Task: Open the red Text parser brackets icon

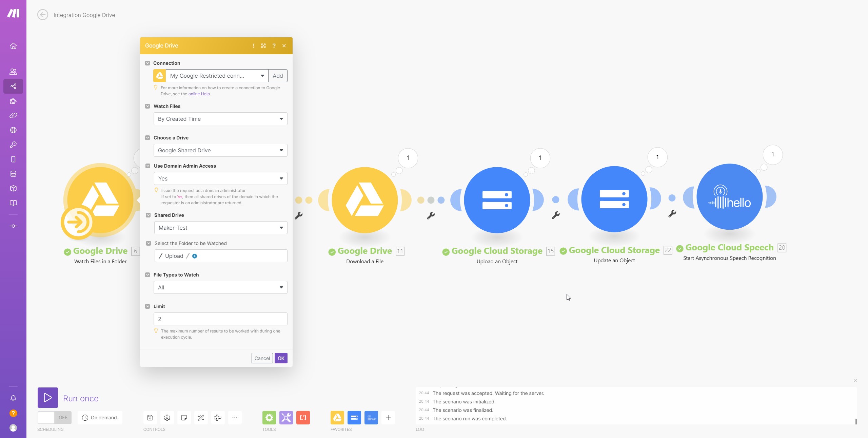Action: tap(303, 418)
